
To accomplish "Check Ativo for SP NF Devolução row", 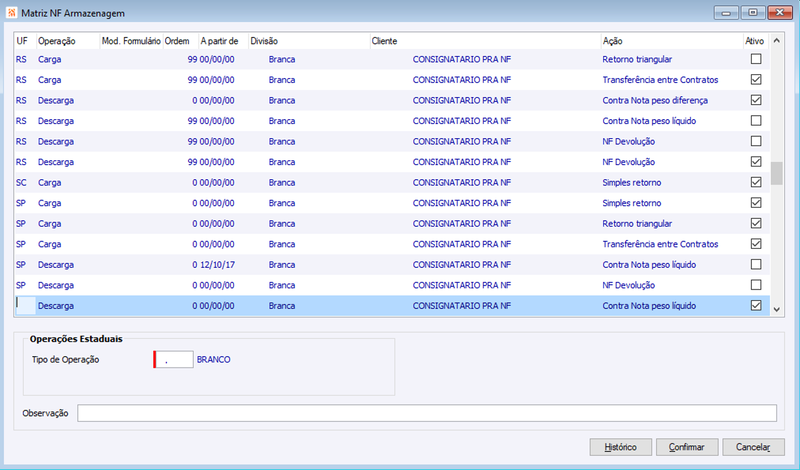I will (756, 285).
